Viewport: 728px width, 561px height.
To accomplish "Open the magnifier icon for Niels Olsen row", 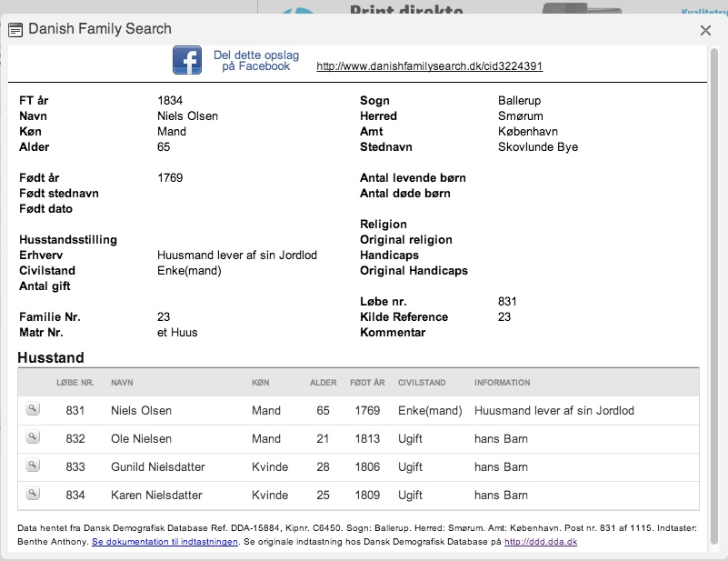I will [x=33, y=409].
